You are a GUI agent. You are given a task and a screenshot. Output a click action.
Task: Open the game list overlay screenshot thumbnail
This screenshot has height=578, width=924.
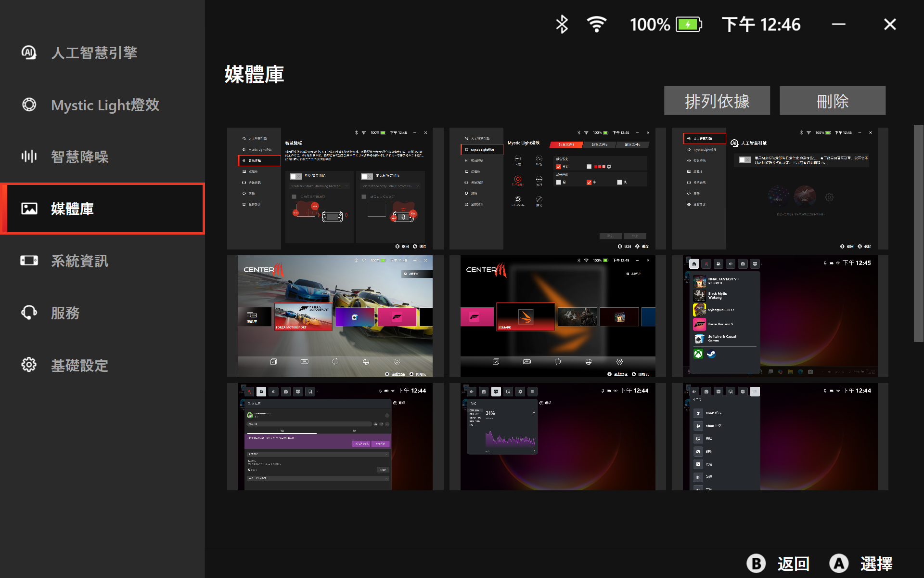pyautogui.click(x=780, y=316)
